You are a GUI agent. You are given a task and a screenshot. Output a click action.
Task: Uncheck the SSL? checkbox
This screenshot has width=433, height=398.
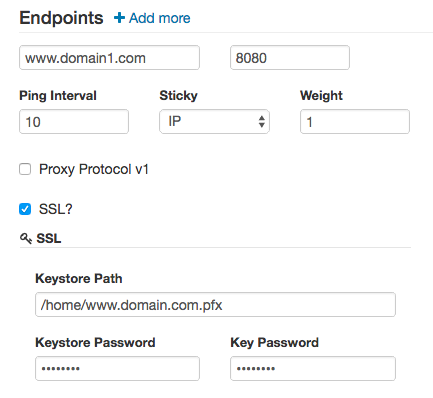25,209
